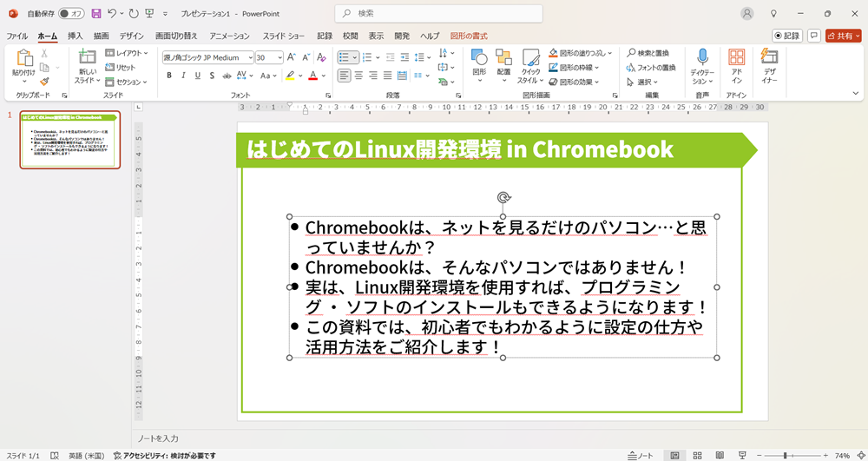Select slide 1 thumbnail
Viewport: 868px width, 461px height.
69,140
